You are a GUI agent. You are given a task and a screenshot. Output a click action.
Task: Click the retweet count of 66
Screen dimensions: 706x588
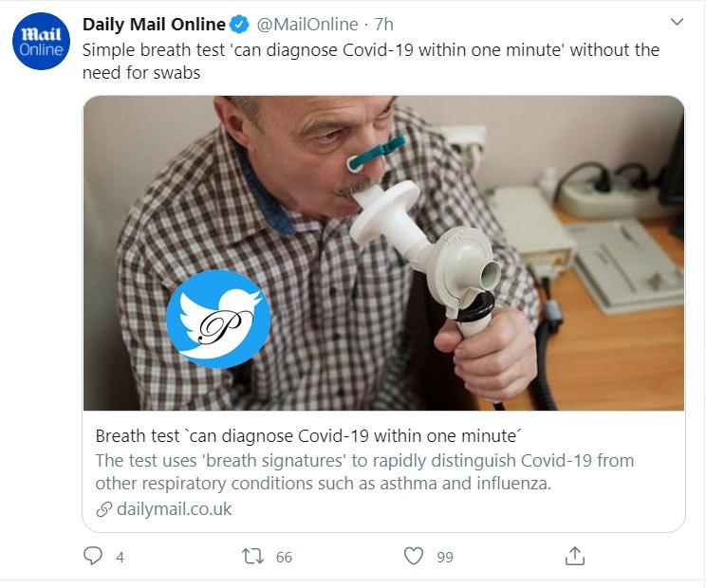click(284, 558)
